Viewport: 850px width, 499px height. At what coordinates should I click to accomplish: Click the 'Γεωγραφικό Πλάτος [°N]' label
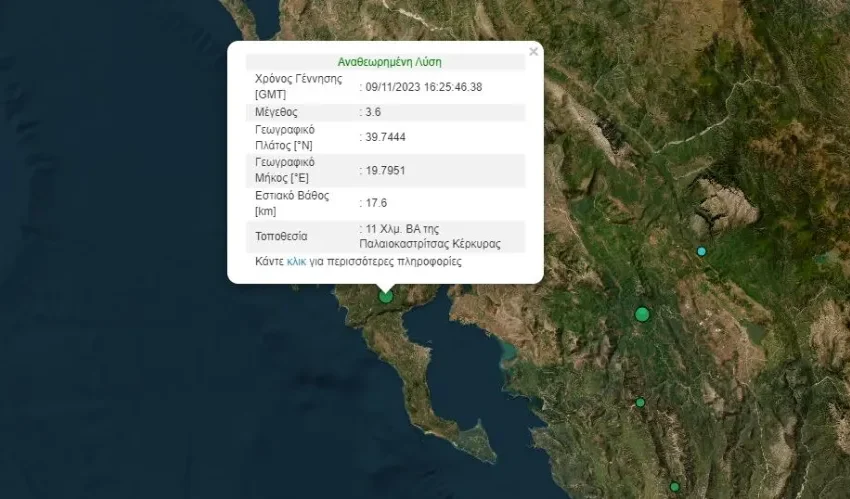pyautogui.click(x=285, y=137)
